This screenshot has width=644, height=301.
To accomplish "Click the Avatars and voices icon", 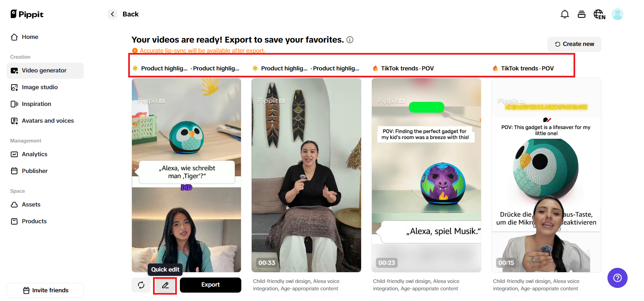I will point(14,121).
